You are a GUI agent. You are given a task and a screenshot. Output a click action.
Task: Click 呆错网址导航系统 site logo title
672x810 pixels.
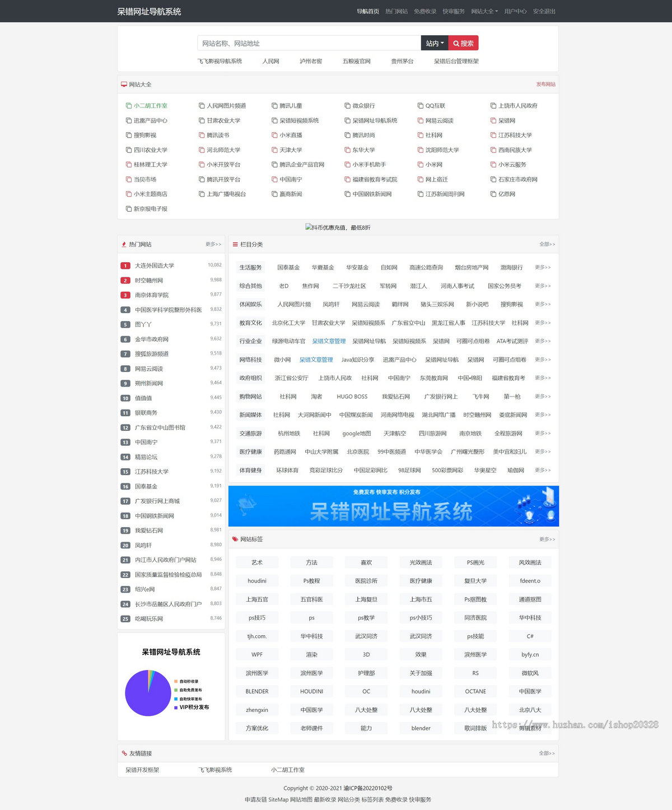coord(149,11)
